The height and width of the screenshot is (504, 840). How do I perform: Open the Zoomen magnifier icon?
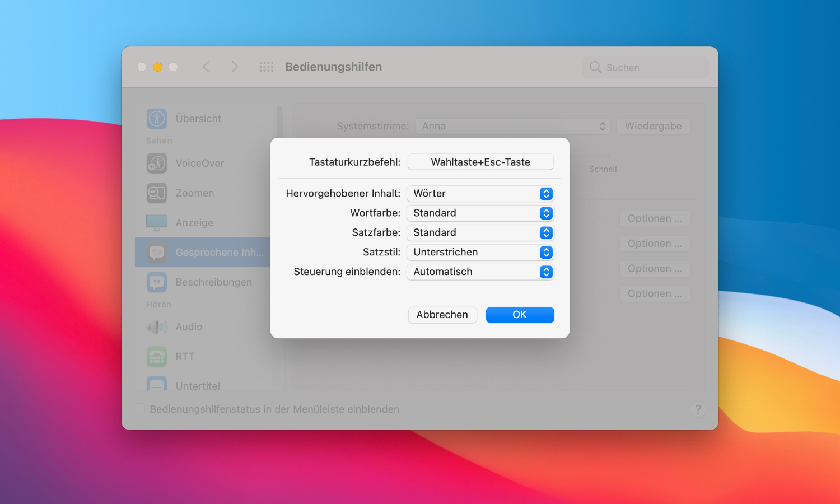(x=157, y=193)
